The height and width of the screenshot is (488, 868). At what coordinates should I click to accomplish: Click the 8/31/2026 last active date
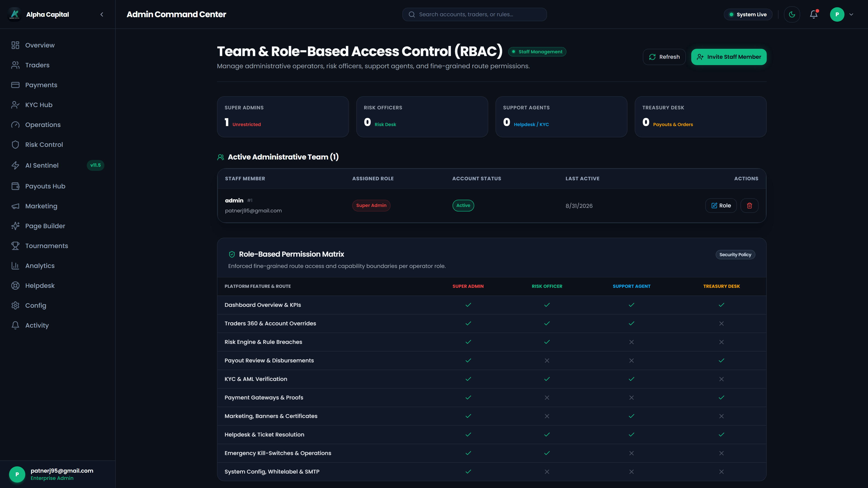coord(579,206)
